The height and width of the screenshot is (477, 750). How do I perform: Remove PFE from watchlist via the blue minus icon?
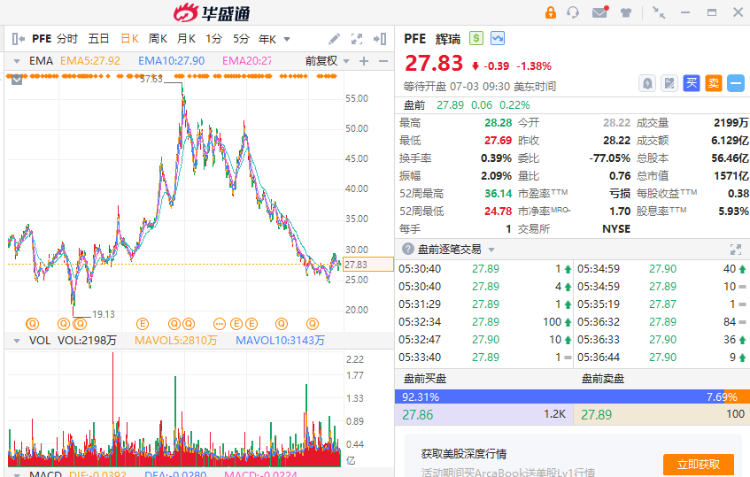coord(736,84)
